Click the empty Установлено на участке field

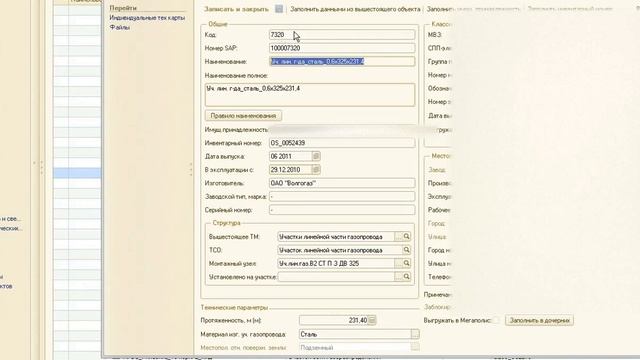click(x=336, y=277)
